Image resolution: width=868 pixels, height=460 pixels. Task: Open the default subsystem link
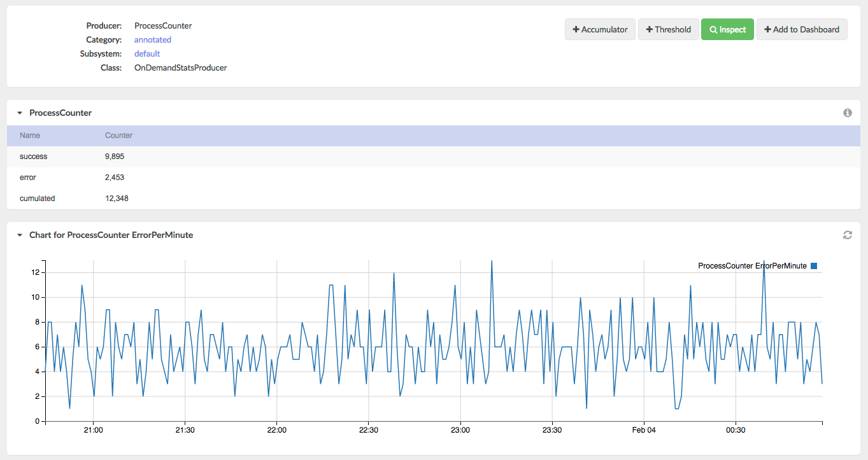click(x=147, y=53)
